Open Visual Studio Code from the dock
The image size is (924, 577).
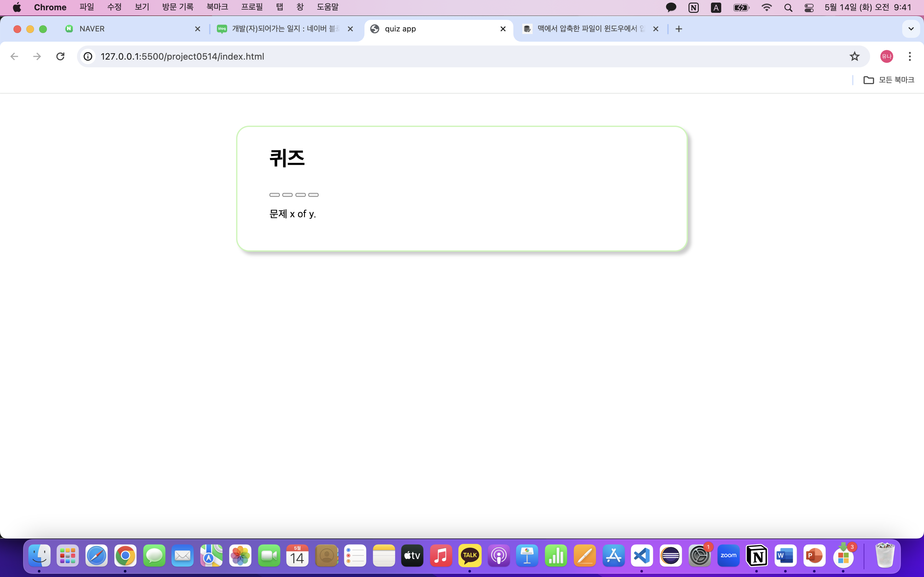click(642, 556)
